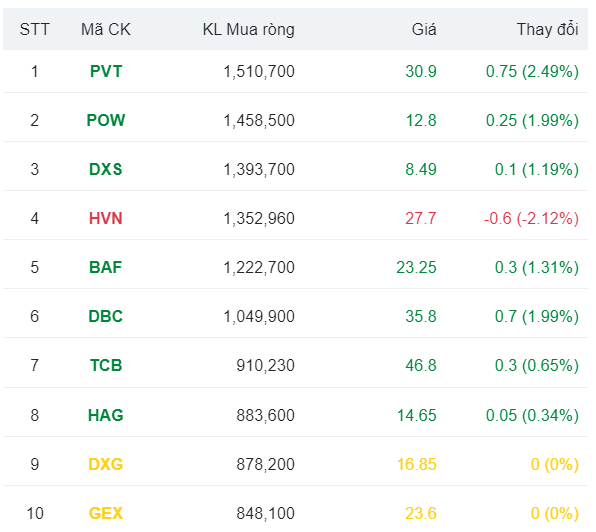Open the DBC stock ticker link
The image size is (596, 532).
tap(106, 317)
